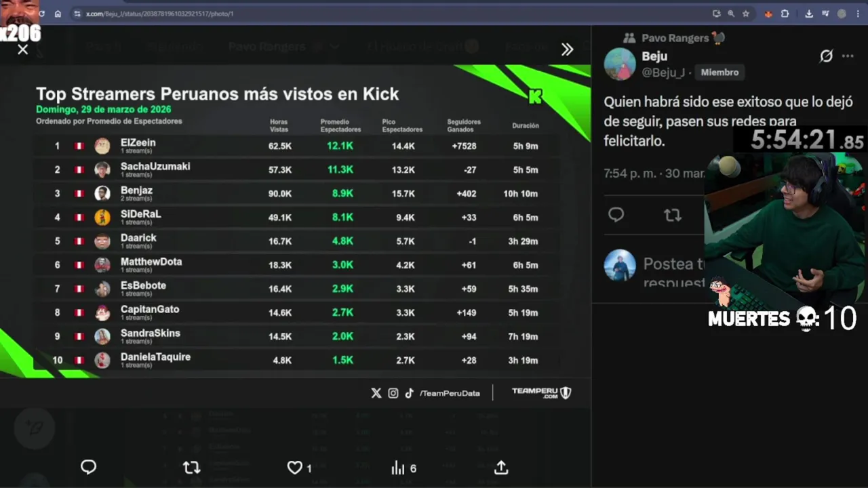Open the extensions puzzle icon
This screenshot has height=488, width=868.
[785, 14]
